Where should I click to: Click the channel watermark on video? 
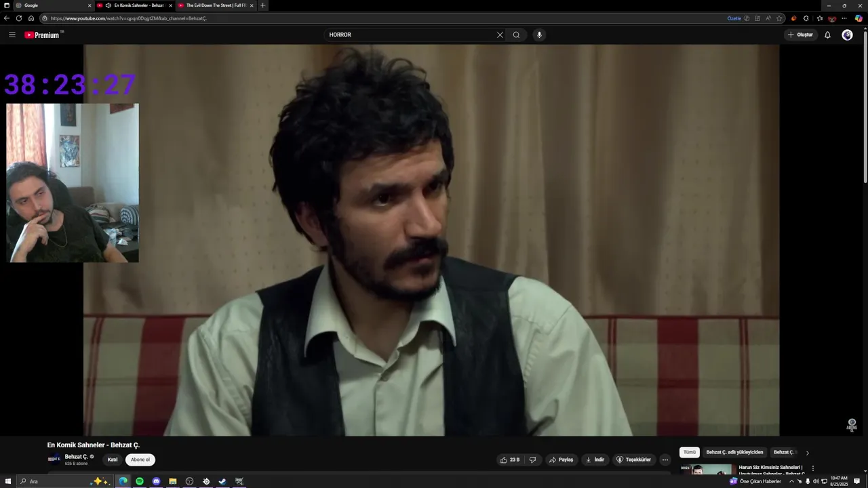[852, 424]
